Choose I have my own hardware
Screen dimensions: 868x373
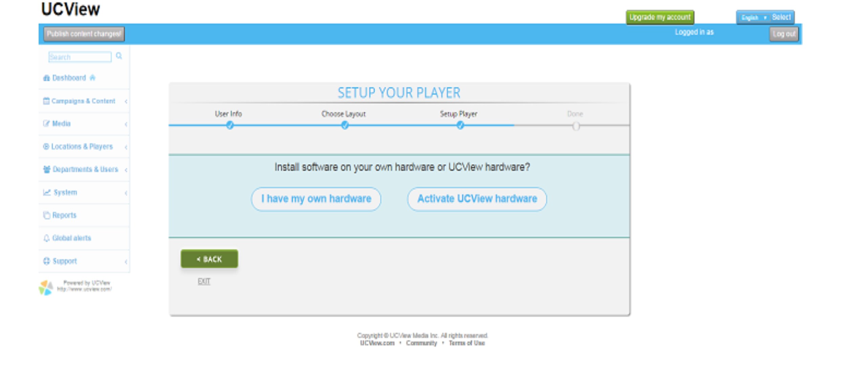pyautogui.click(x=316, y=199)
